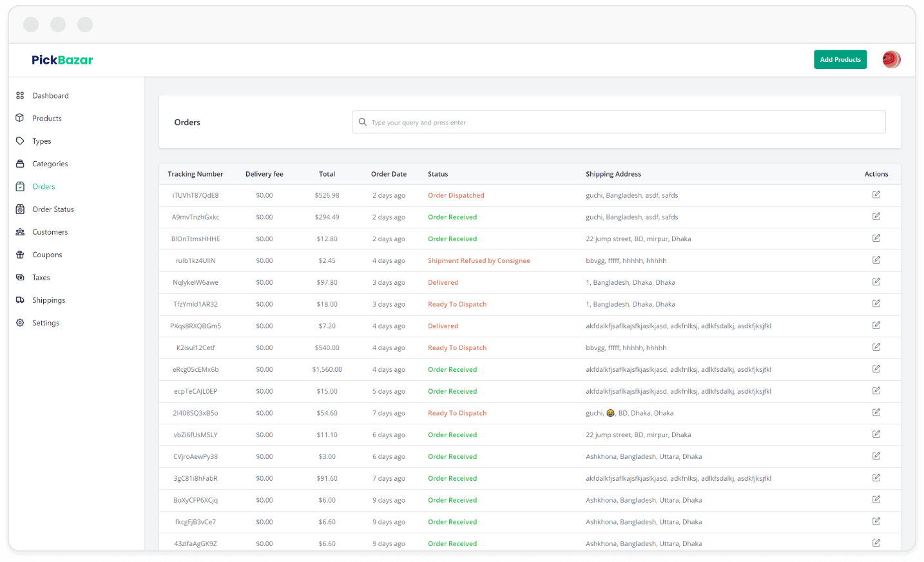This screenshot has height=562, width=924.
Task: Click the Coupons gift icon in sidebar
Action: (x=20, y=255)
